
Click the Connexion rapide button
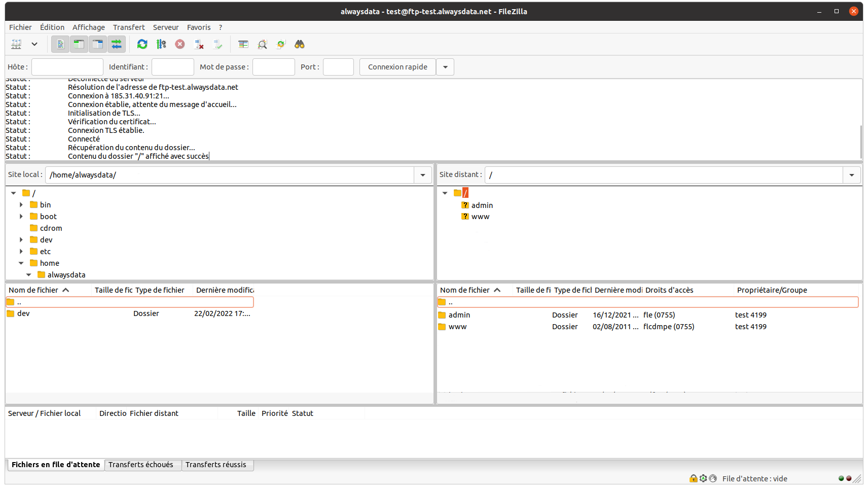pos(397,67)
